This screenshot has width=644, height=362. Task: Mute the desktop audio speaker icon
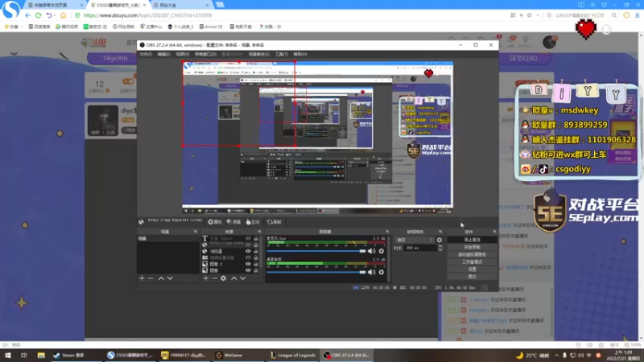(372, 272)
